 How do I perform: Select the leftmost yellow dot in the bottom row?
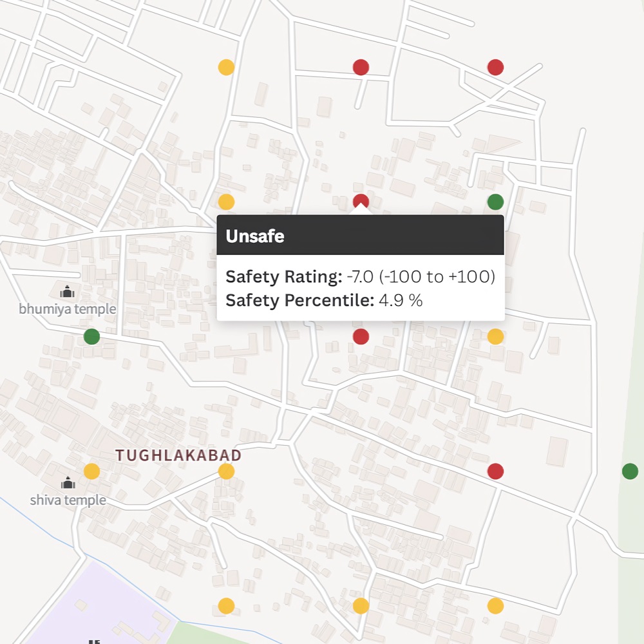226,606
